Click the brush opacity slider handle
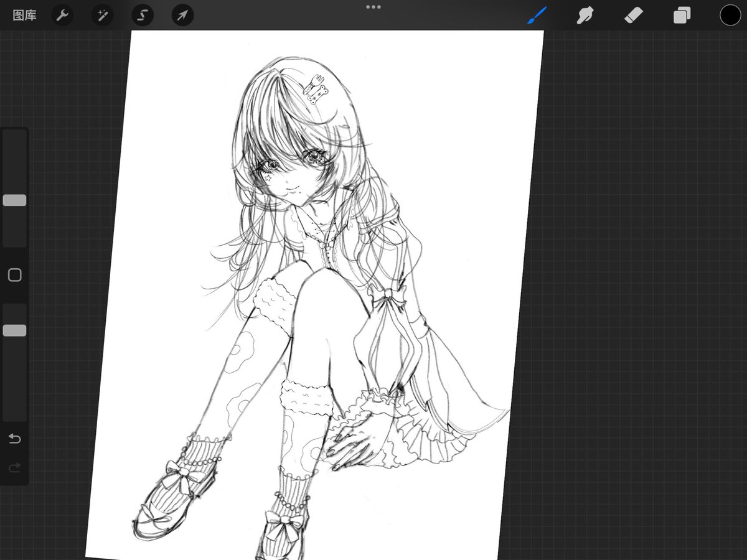Screen dimensions: 747x560 point(14,330)
